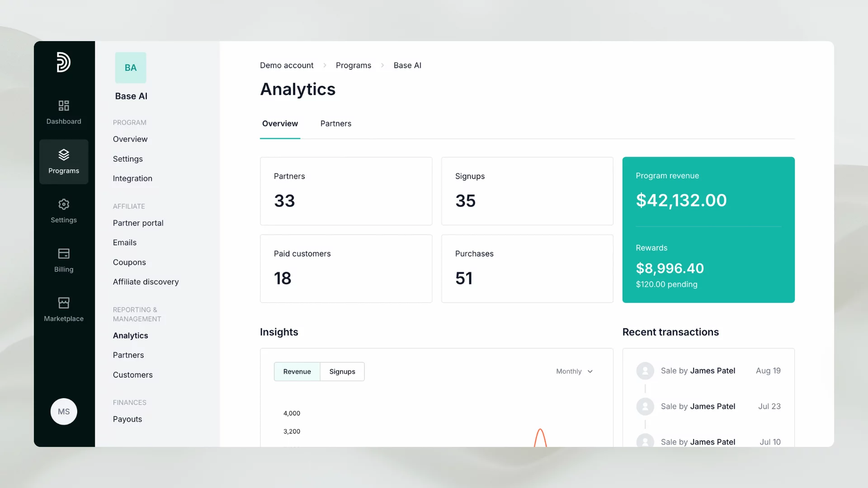Switch chart to Revenue
Viewport: 868px width, 488px height.
coord(297,371)
